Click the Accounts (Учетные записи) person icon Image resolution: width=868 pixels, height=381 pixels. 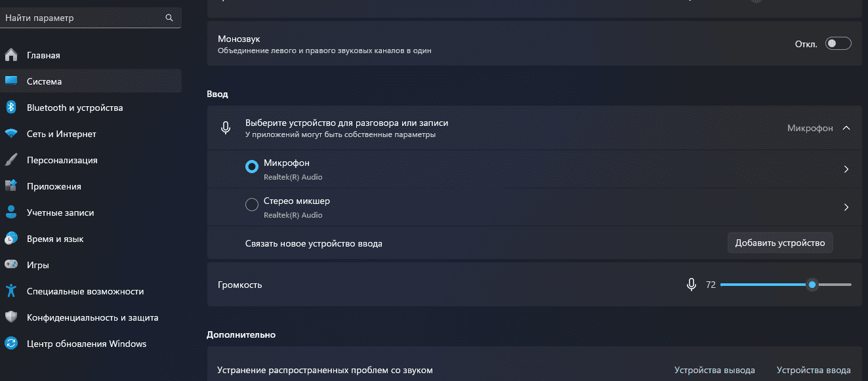(x=11, y=212)
